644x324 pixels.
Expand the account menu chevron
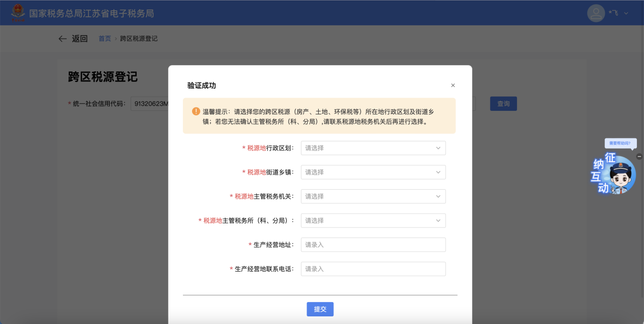click(x=626, y=13)
